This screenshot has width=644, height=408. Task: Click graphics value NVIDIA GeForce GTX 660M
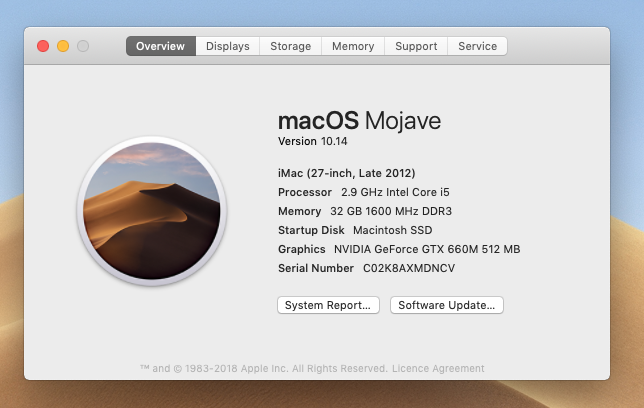click(x=427, y=249)
